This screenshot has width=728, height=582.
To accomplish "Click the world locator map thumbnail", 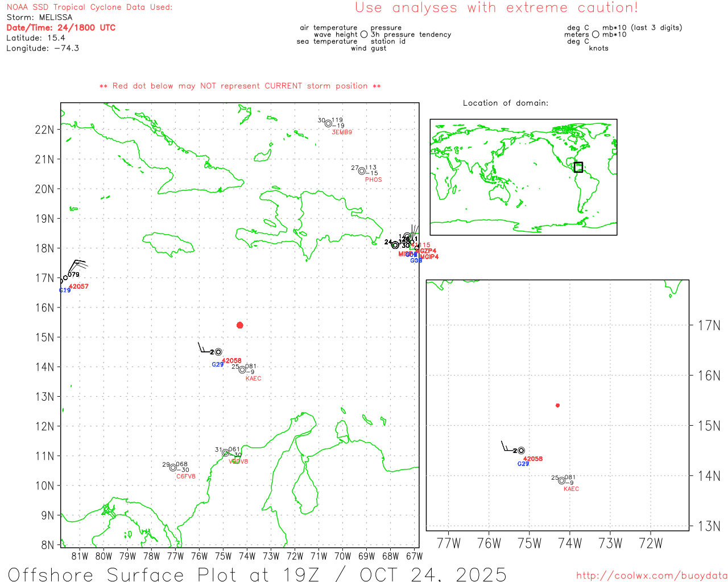I will [523, 177].
